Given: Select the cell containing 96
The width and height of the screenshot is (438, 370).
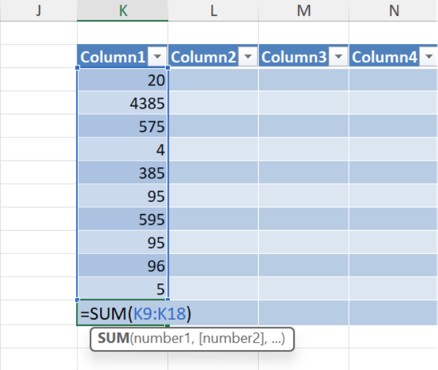Looking at the screenshot, I should (x=123, y=266).
